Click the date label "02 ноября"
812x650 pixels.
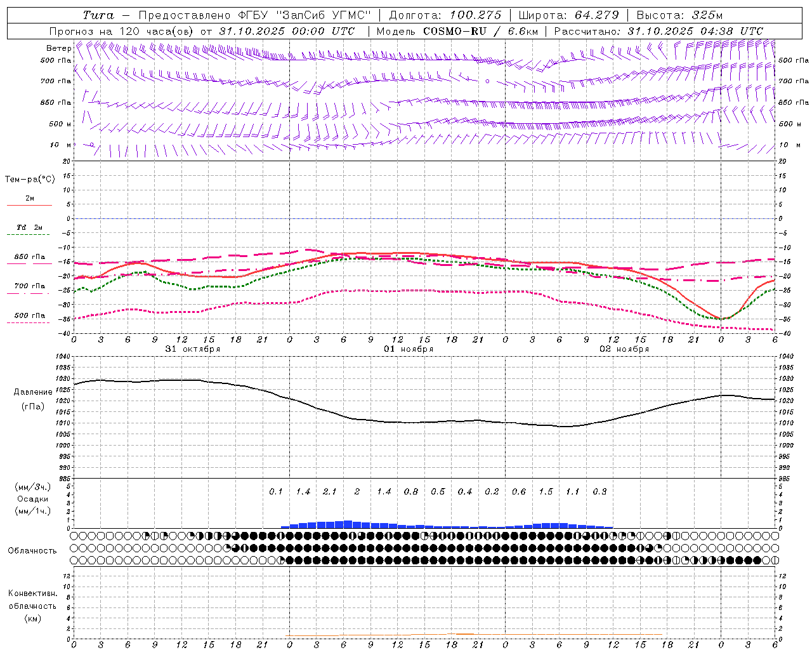point(624,348)
